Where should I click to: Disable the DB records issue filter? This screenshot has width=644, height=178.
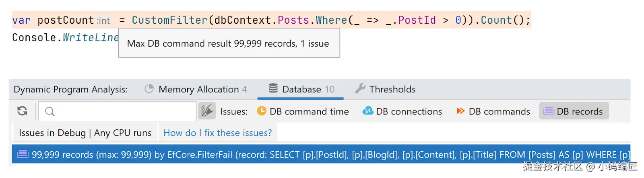pos(574,111)
